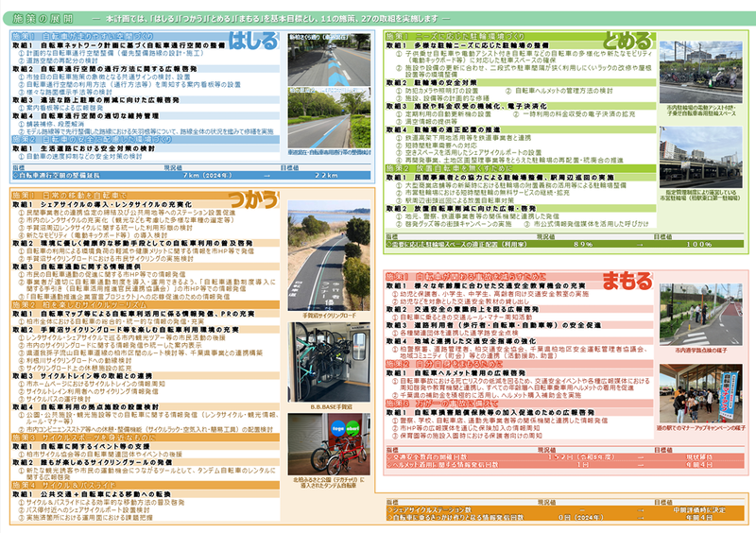Click 交通安全の意識向上を図る広報啓発
This screenshot has height=533, width=756.
coord(476,309)
